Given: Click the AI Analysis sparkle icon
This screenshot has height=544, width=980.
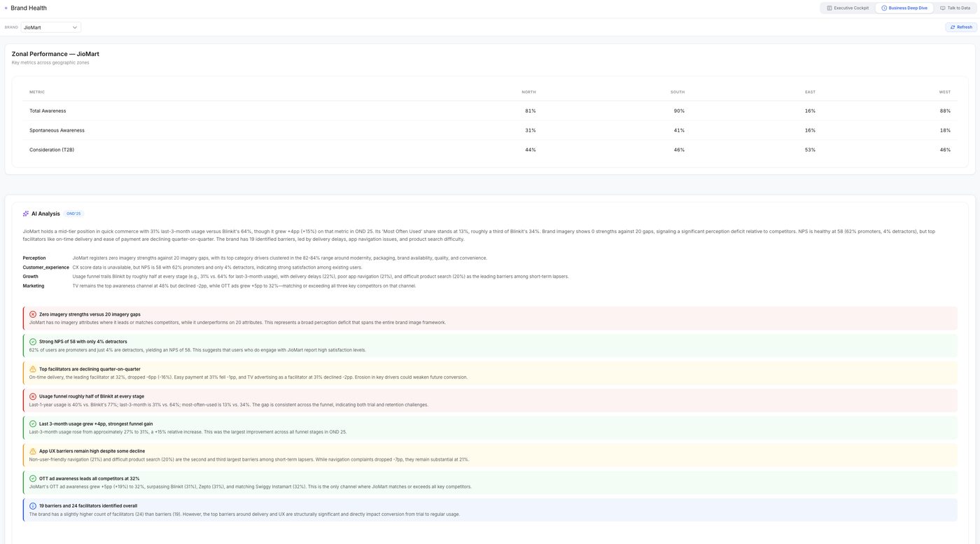Looking at the screenshot, I should 26,214.
